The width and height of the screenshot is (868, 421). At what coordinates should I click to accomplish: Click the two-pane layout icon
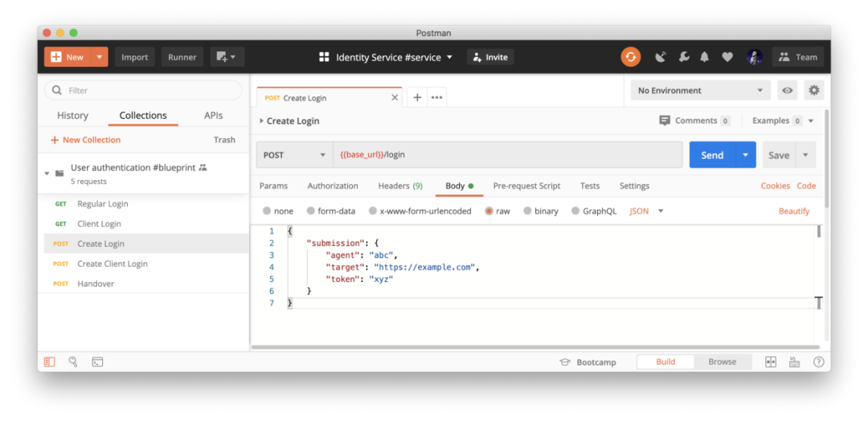click(x=771, y=362)
